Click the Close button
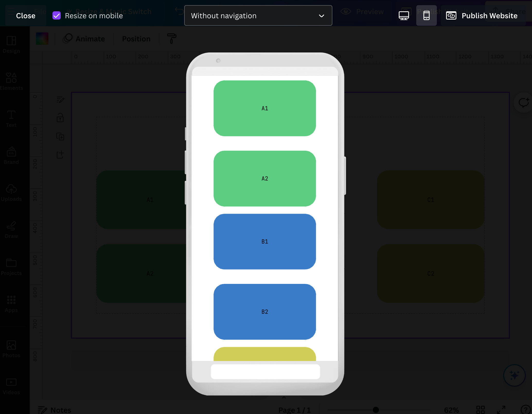The width and height of the screenshot is (532, 414). pyautogui.click(x=25, y=15)
